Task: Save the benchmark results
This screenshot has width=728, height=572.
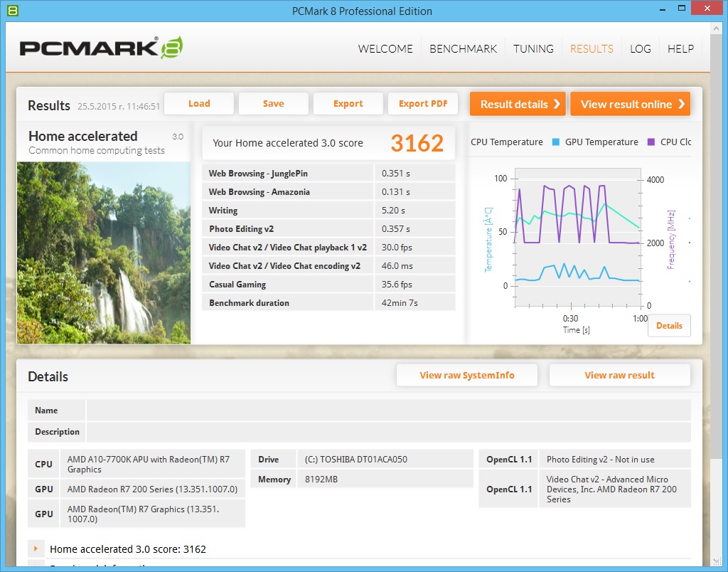Action: pos(274,104)
